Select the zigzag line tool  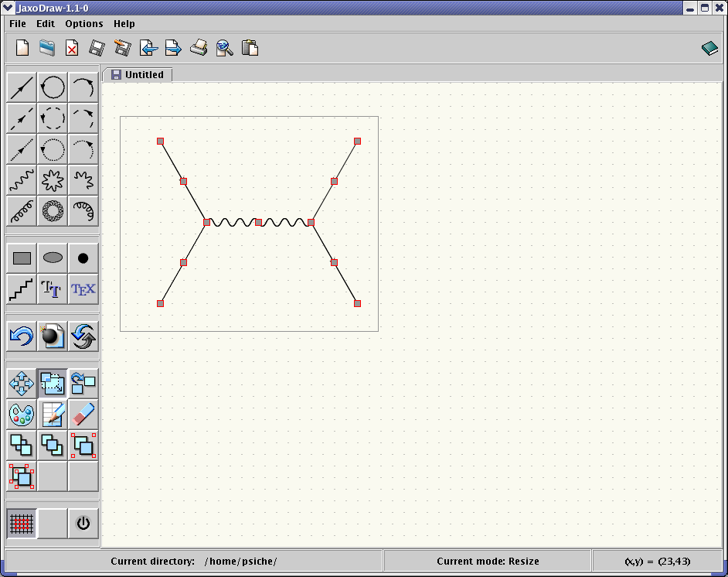pos(22,289)
